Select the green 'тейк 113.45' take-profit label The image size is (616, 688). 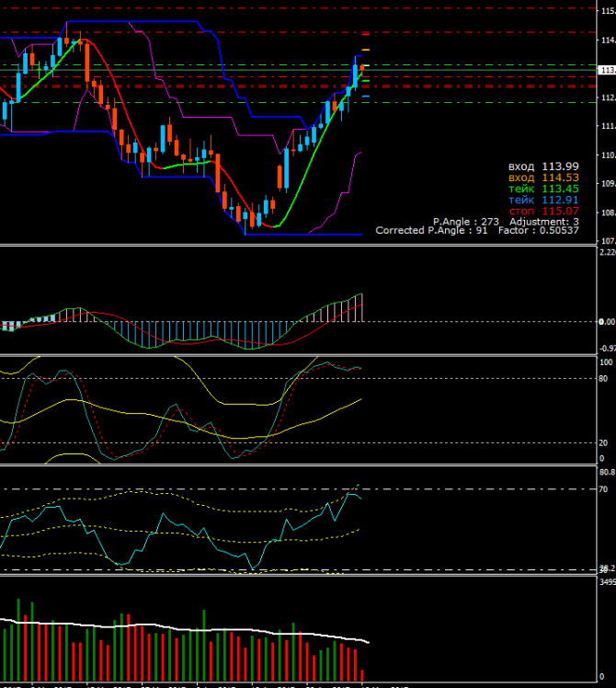click(543, 189)
